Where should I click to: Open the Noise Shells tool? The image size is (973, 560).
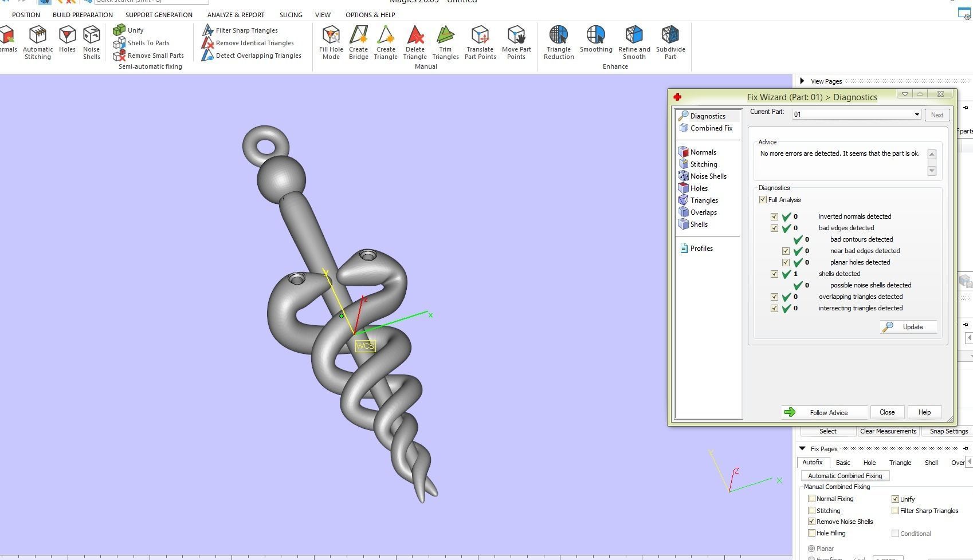click(x=92, y=42)
